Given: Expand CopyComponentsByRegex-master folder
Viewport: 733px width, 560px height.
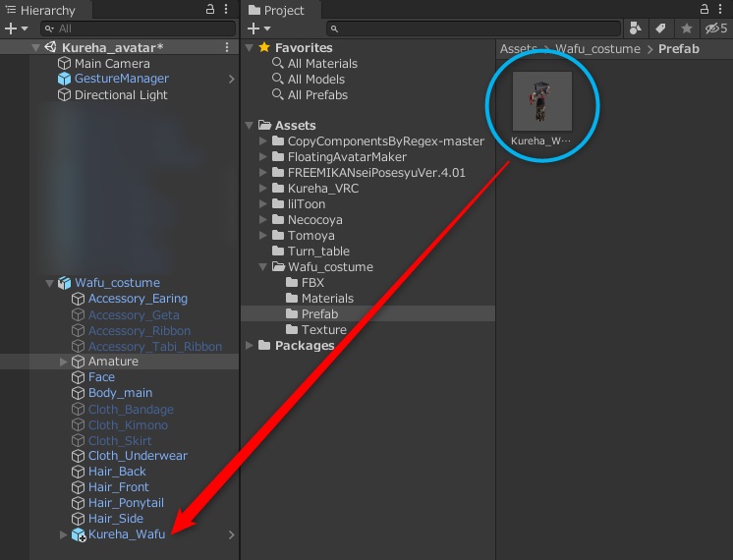Looking at the screenshot, I should pyautogui.click(x=263, y=140).
